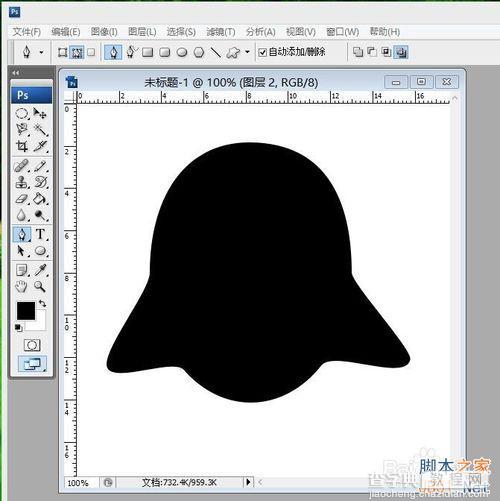
Task: Collapse toolbox with double-arrow chevrons
Action: (x=15, y=73)
